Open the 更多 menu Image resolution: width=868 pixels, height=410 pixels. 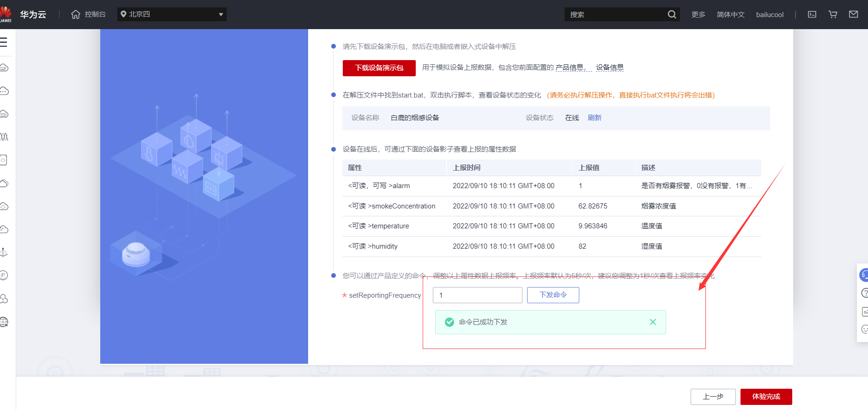pyautogui.click(x=698, y=15)
